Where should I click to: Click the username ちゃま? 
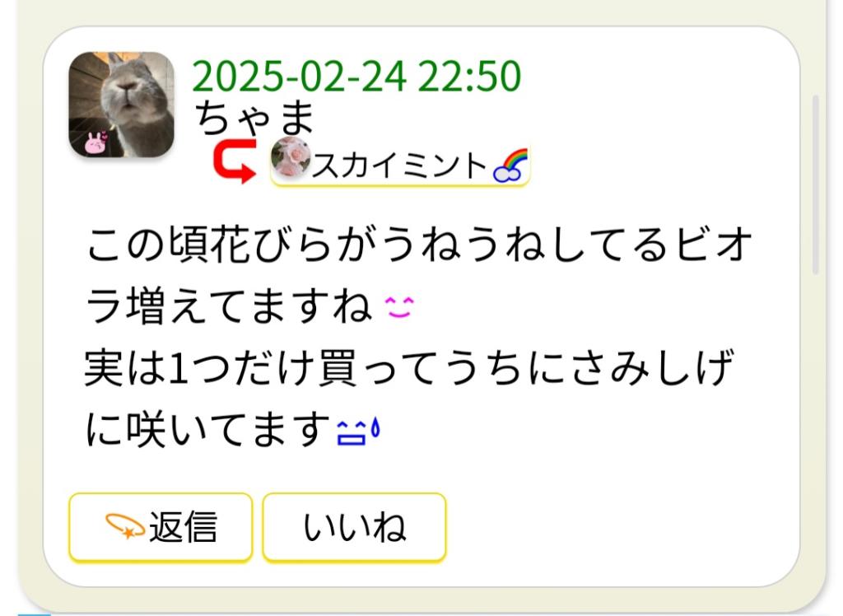(254, 118)
